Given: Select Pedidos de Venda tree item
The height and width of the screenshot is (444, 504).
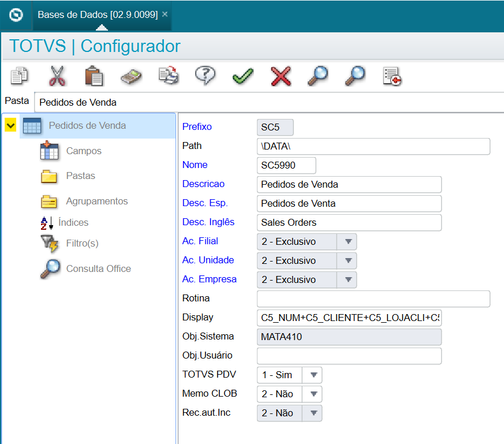Looking at the screenshot, I should tap(98, 126).
